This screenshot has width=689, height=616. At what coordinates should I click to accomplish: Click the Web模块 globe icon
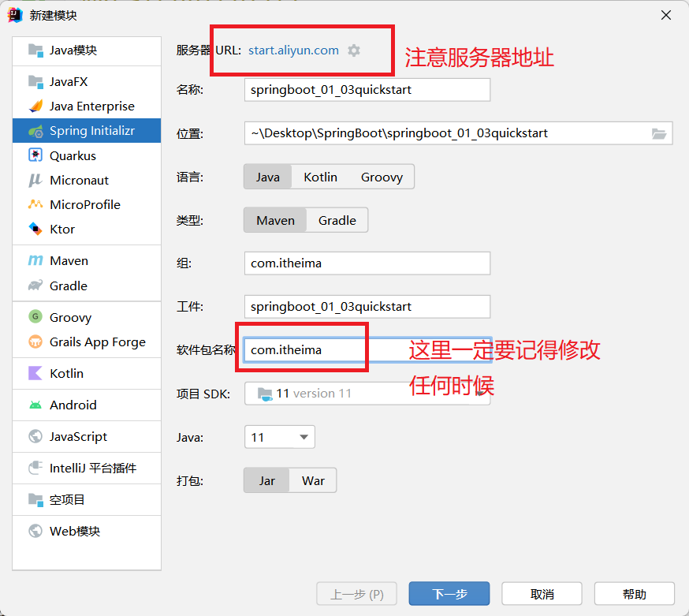[35, 531]
